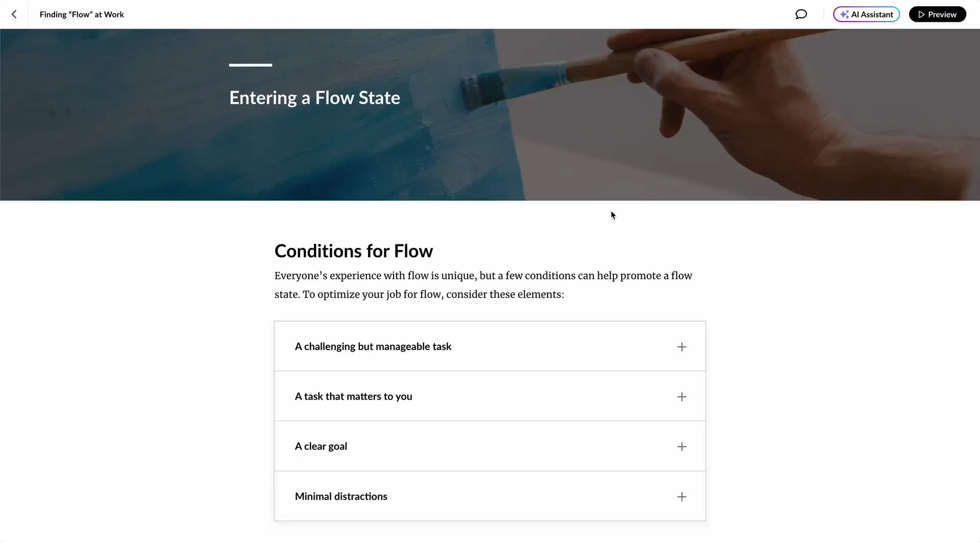Expand 'A task that matters to you' row
The width and height of the screenshot is (980, 543).
point(353,397)
